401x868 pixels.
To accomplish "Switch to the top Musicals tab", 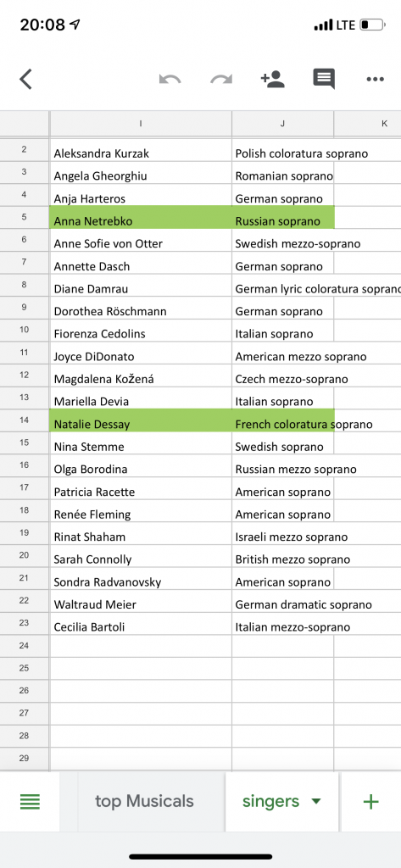I will tap(145, 801).
